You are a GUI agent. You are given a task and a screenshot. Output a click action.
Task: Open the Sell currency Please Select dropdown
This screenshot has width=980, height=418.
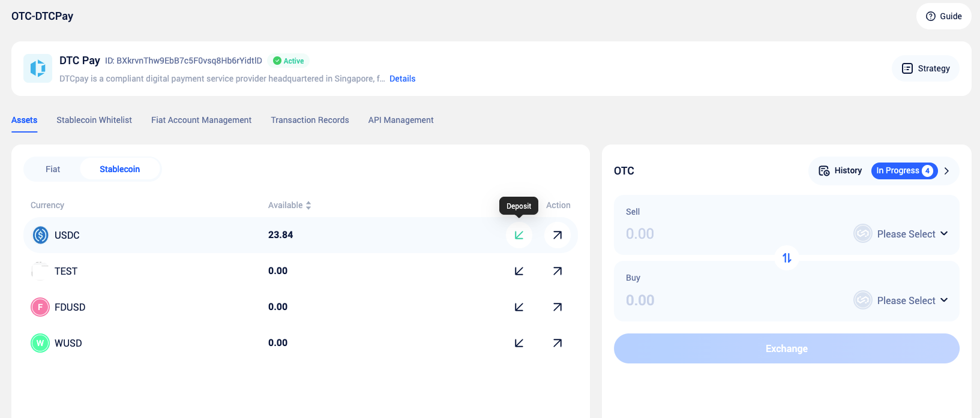[901, 234]
